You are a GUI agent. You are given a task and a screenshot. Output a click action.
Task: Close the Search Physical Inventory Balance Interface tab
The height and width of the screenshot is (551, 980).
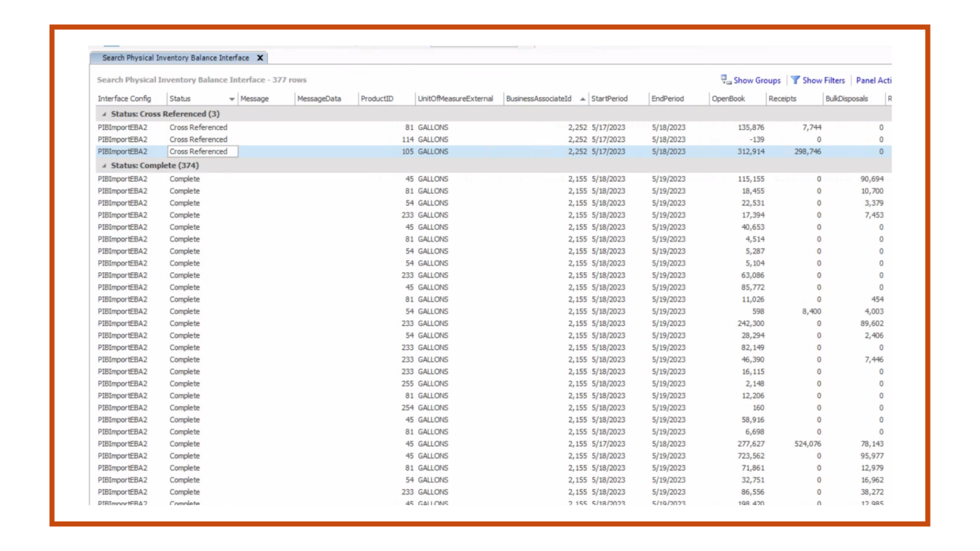point(260,58)
